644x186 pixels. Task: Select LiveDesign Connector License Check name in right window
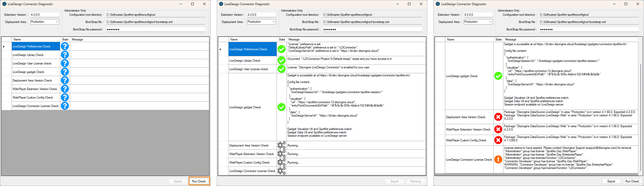tap(469, 160)
